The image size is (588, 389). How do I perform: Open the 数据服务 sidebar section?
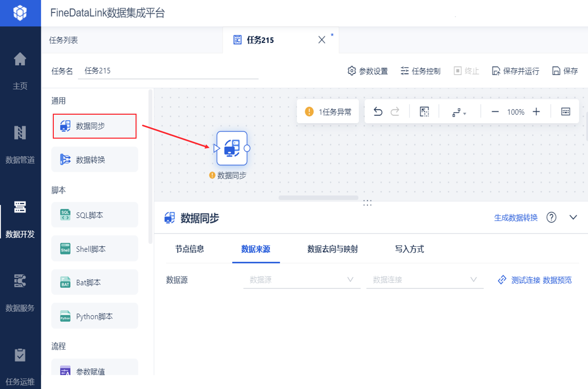(20, 293)
